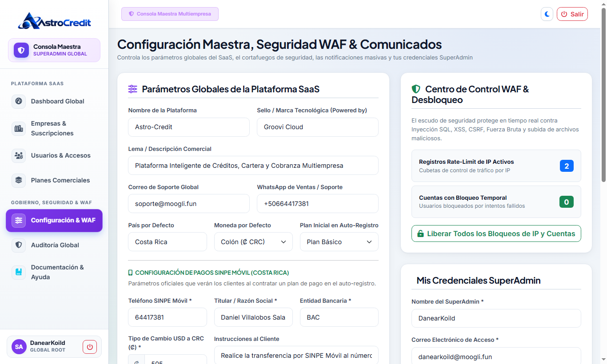This screenshot has height=364, width=607.
Task: Click the SA user avatar
Action: [19, 347]
